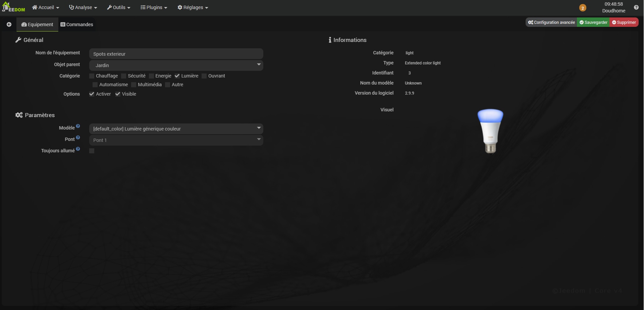Viewport: 644px width, 310px height.
Task: Click the clock showing 09:48:58
Action: pyautogui.click(x=614, y=4)
